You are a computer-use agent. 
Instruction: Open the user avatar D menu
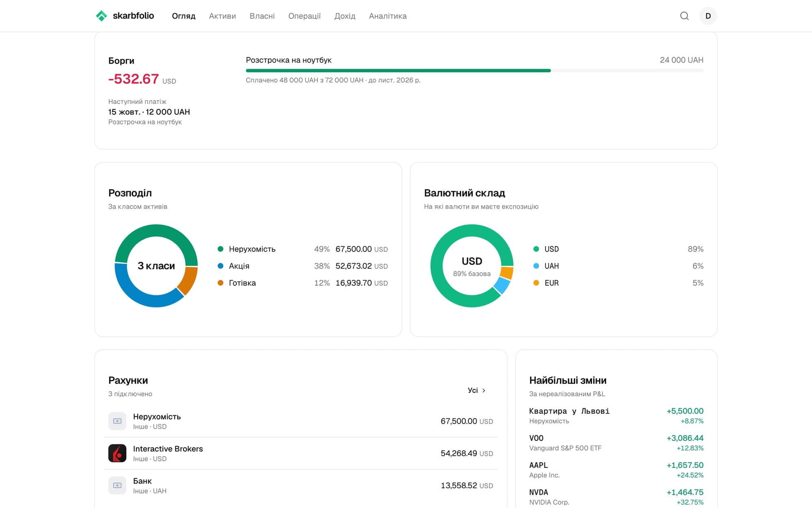[x=708, y=16]
